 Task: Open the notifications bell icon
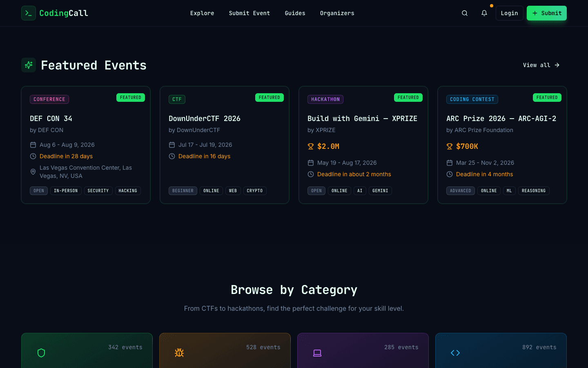click(484, 13)
